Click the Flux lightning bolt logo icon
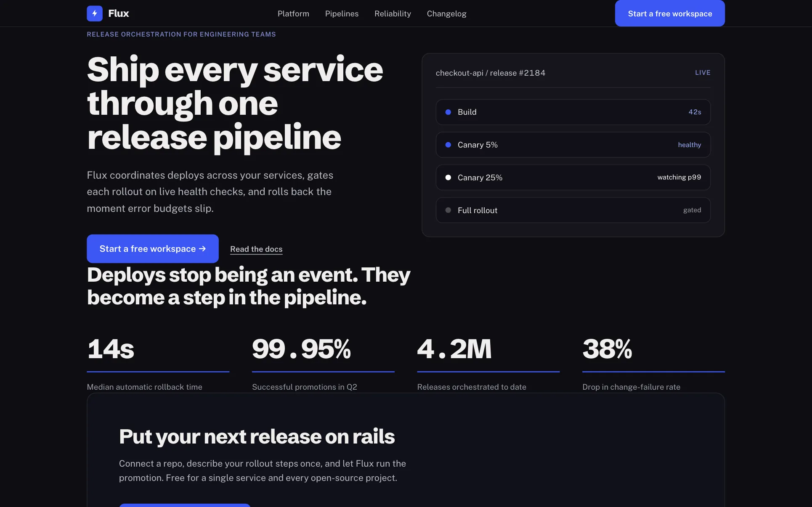Viewport: 812px width, 507px height. click(x=95, y=13)
